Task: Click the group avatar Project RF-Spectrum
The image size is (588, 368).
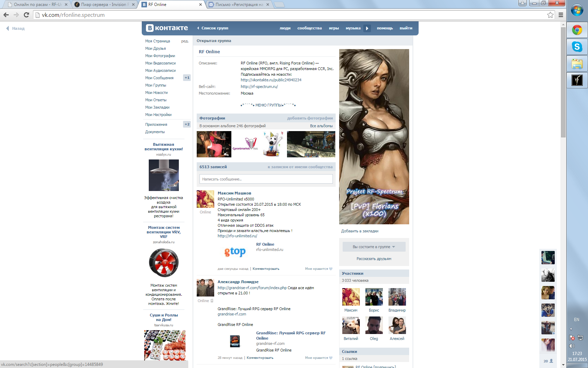Action: [x=374, y=136]
